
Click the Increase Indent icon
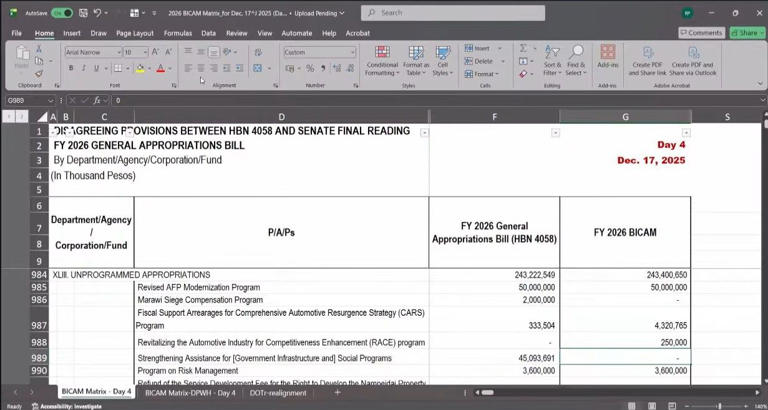(239, 68)
